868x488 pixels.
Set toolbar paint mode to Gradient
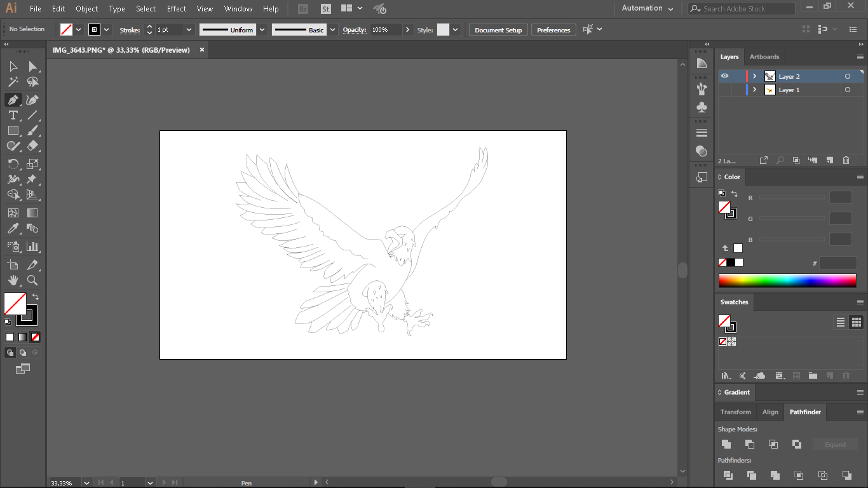point(22,337)
